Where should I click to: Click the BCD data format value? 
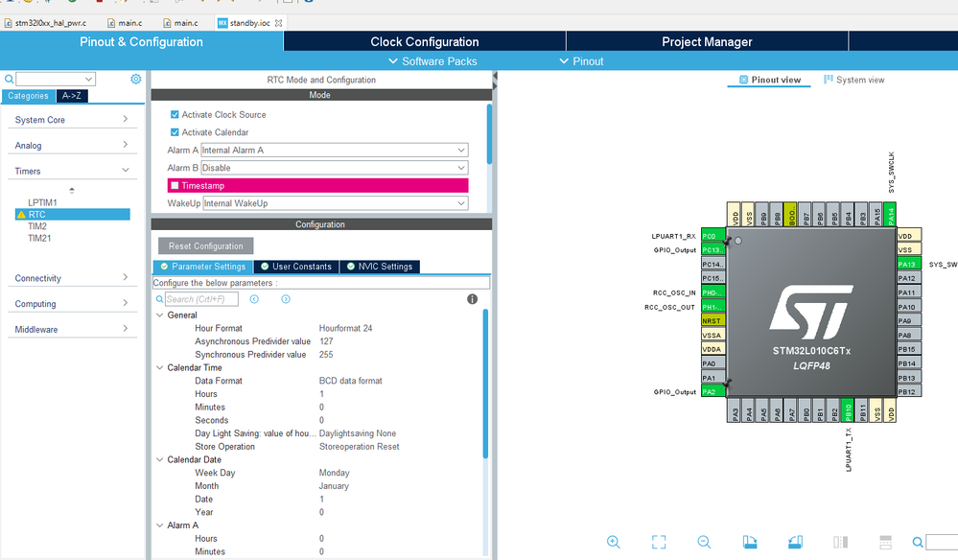pyautogui.click(x=351, y=381)
